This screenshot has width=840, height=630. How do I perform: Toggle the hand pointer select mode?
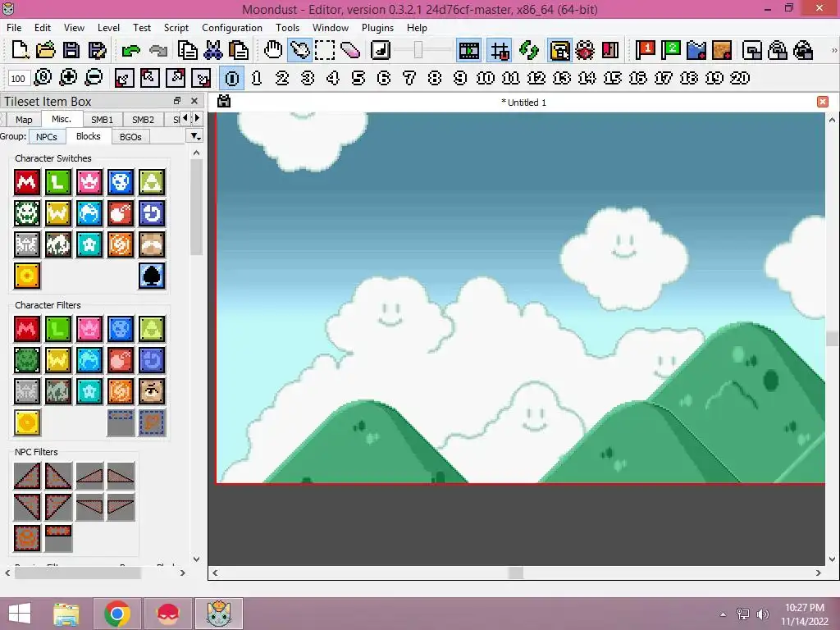coord(300,50)
